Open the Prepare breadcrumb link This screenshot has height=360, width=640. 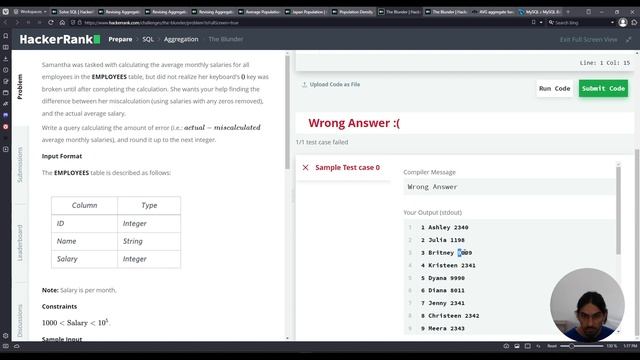point(120,39)
